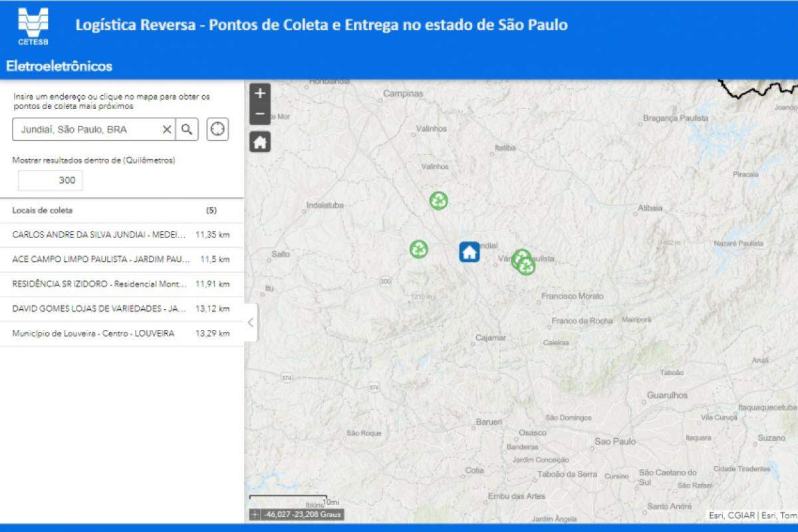
Task: Use the locate-me crosshair button
Action: [x=217, y=129]
